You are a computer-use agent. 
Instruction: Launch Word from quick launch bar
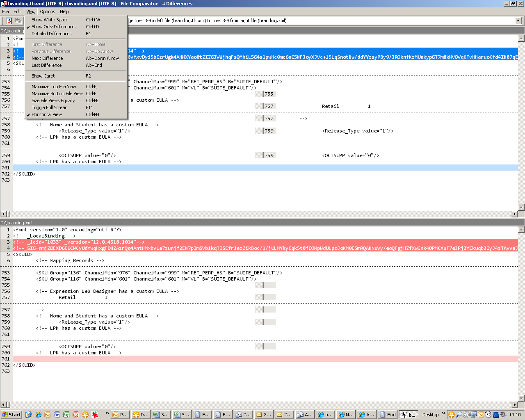(x=57, y=415)
